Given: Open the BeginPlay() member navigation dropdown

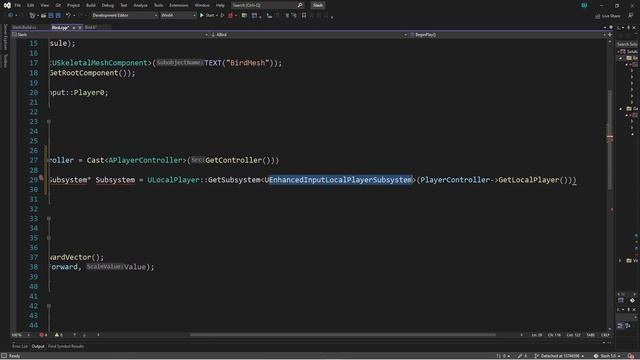Looking at the screenshot, I should (x=508, y=35).
